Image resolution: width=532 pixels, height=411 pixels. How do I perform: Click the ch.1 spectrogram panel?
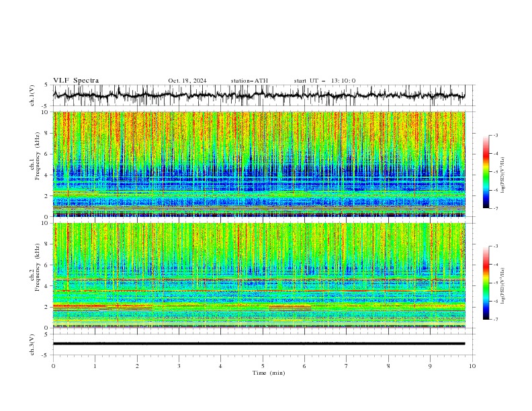(259, 164)
